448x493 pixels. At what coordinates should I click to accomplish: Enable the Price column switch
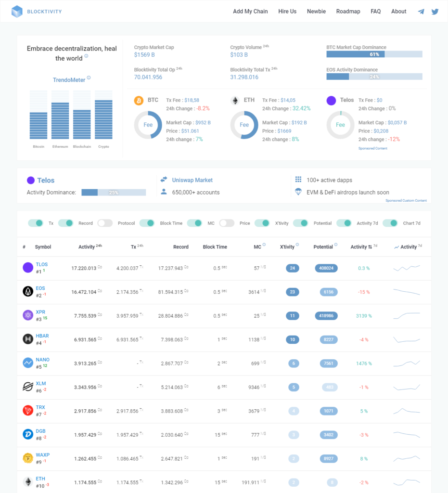[x=227, y=223]
